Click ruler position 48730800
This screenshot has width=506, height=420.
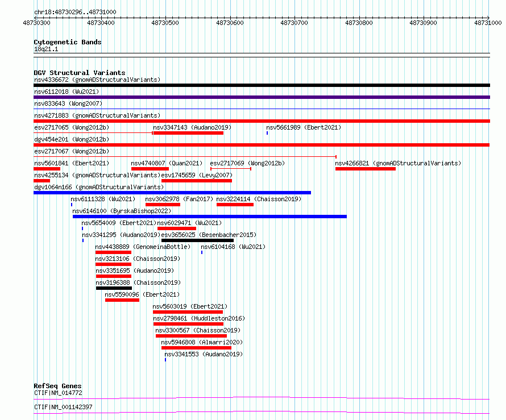(x=359, y=23)
